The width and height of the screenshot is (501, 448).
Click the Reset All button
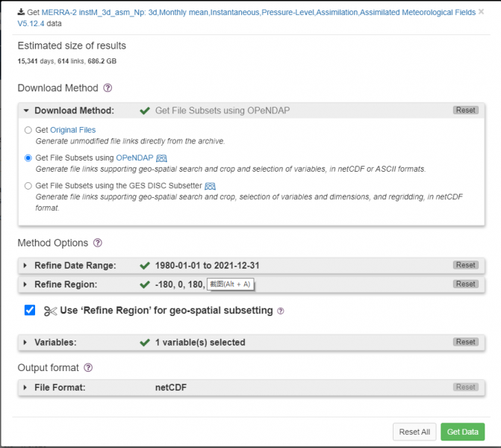click(x=414, y=432)
